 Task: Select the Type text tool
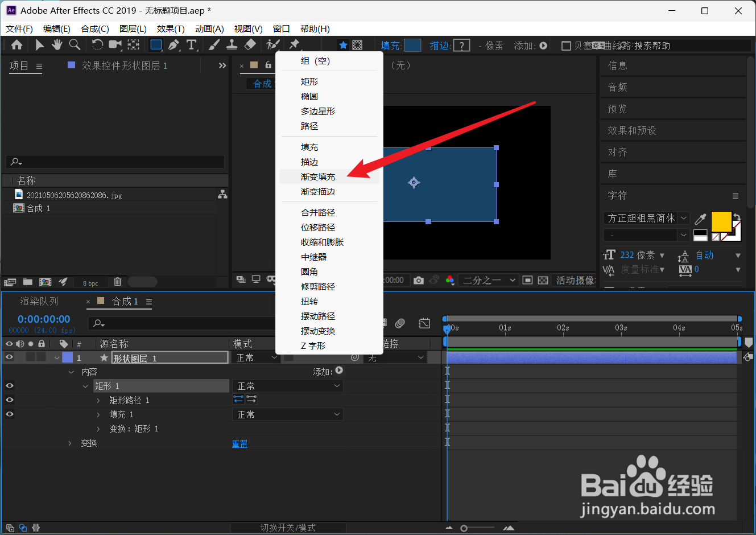[x=192, y=44]
